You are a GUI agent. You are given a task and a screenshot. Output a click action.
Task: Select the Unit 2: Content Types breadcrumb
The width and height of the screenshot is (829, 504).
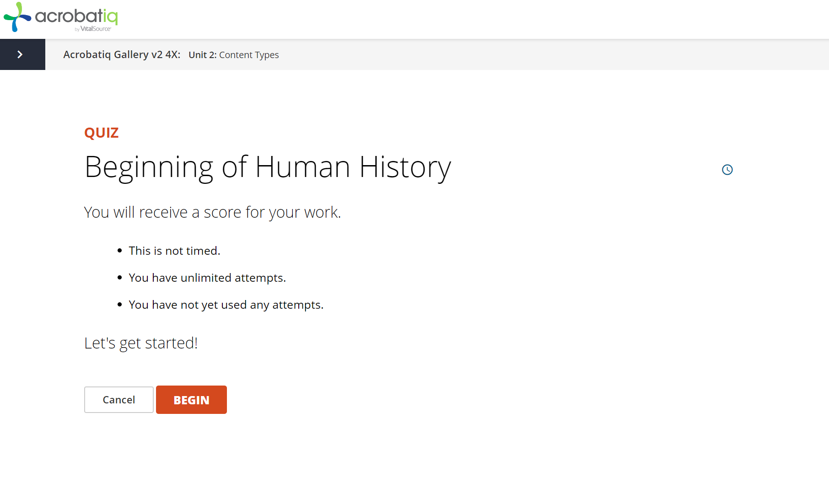pos(233,55)
